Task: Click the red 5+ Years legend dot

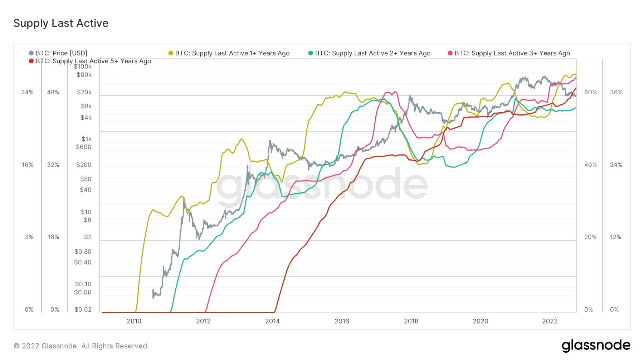Action: (31, 61)
